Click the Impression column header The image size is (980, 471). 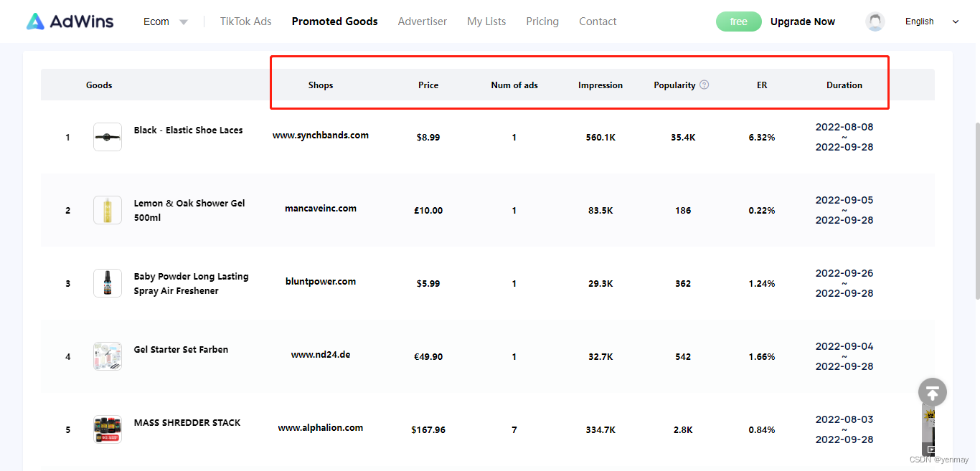click(600, 85)
